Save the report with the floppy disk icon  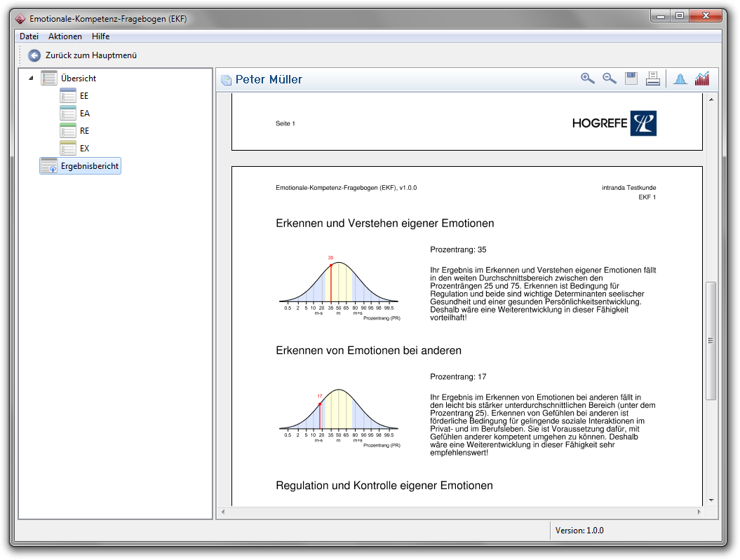pos(631,78)
